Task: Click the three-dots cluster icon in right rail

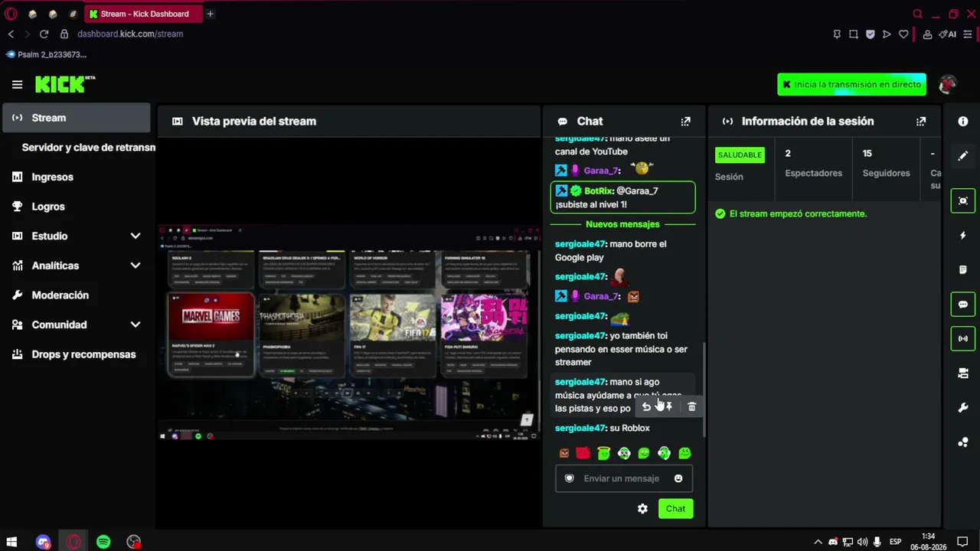Action: tap(963, 442)
